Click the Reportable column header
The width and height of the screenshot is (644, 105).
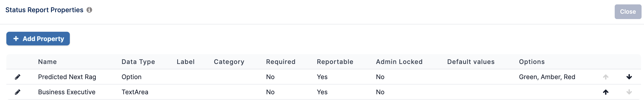point(335,62)
